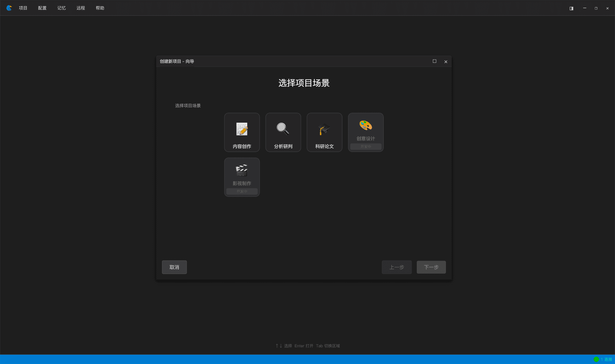Click the app logo in the menu bar
The width and height of the screenshot is (615, 364).
coord(9,8)
